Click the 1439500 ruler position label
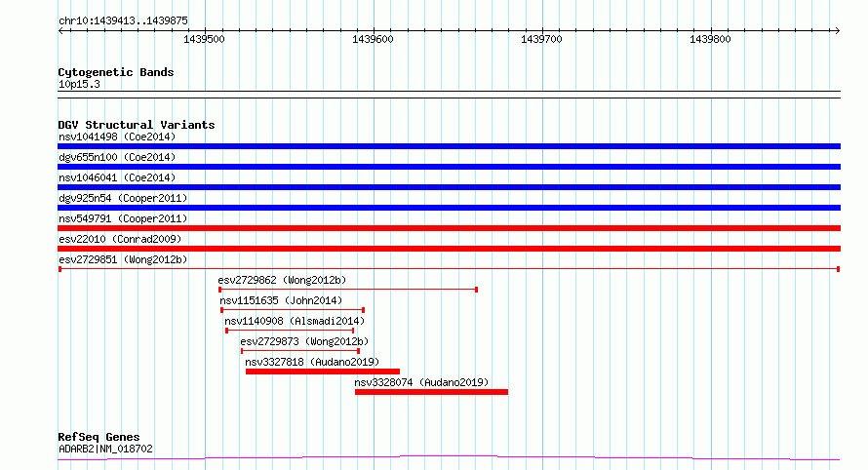868x470 pixels. tap(204, 39)
